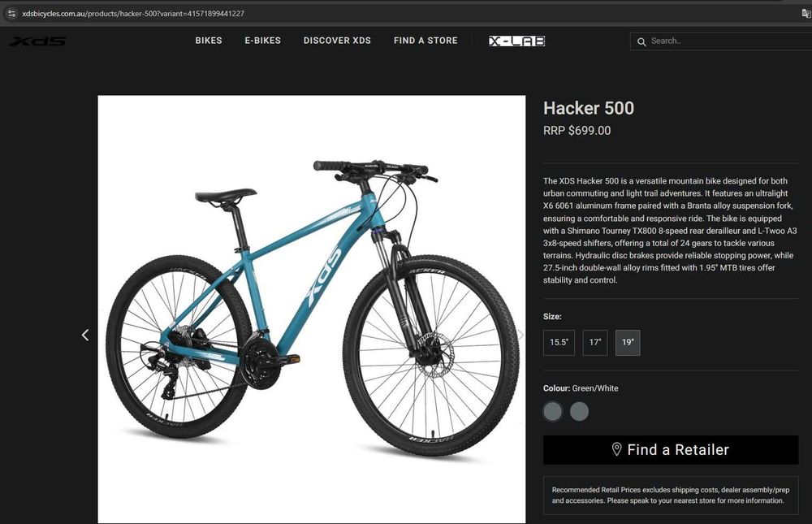Select the 17" frame size
Image resolution: width=812 pixels, height=524 pixels.
(595, 343)
